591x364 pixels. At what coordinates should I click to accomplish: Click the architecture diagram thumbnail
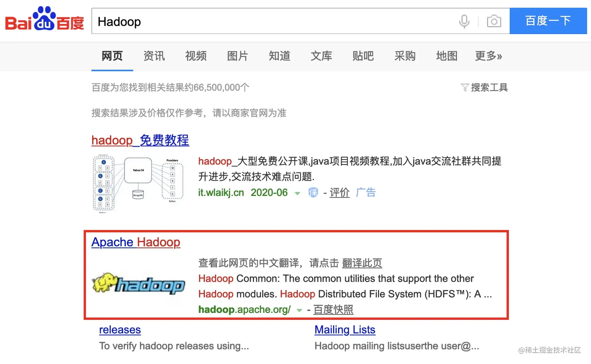(x=138, y=184)
